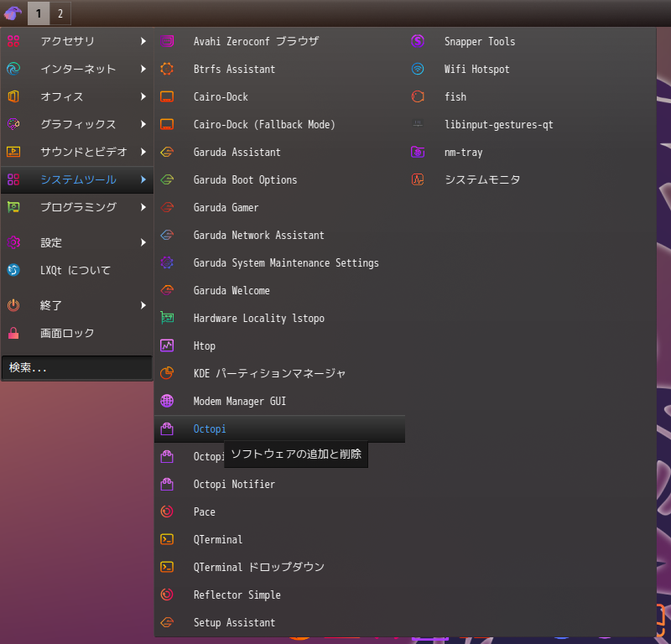Click the Octopi Notifier icon

[x=167, y=484]
